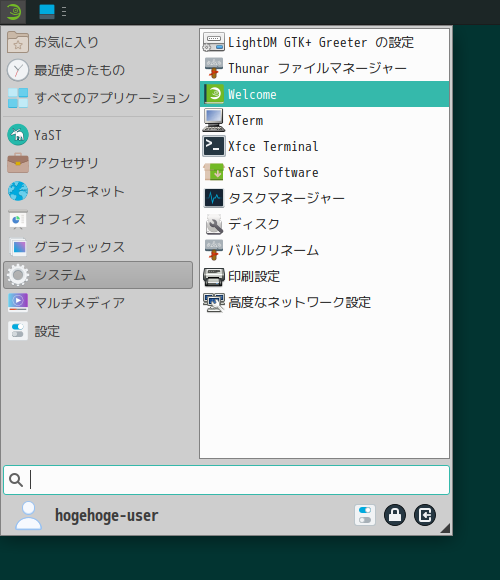Click the search input field

[226, 480]
